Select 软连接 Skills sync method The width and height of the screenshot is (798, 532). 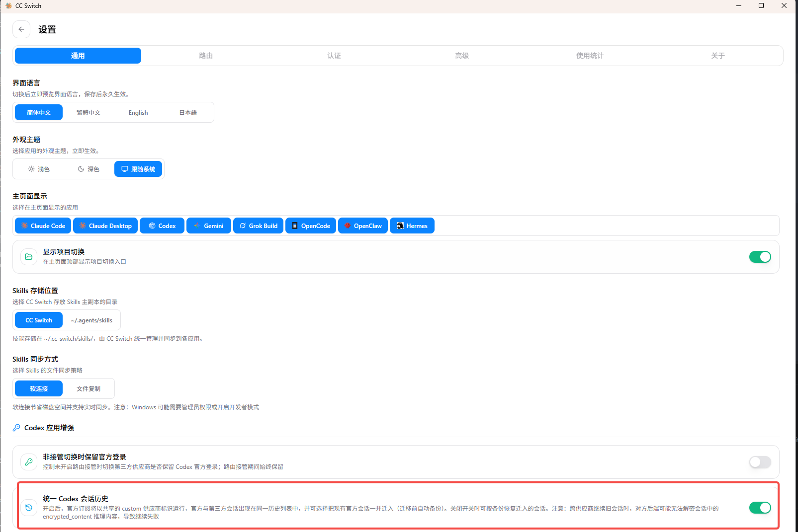point(39,388)
